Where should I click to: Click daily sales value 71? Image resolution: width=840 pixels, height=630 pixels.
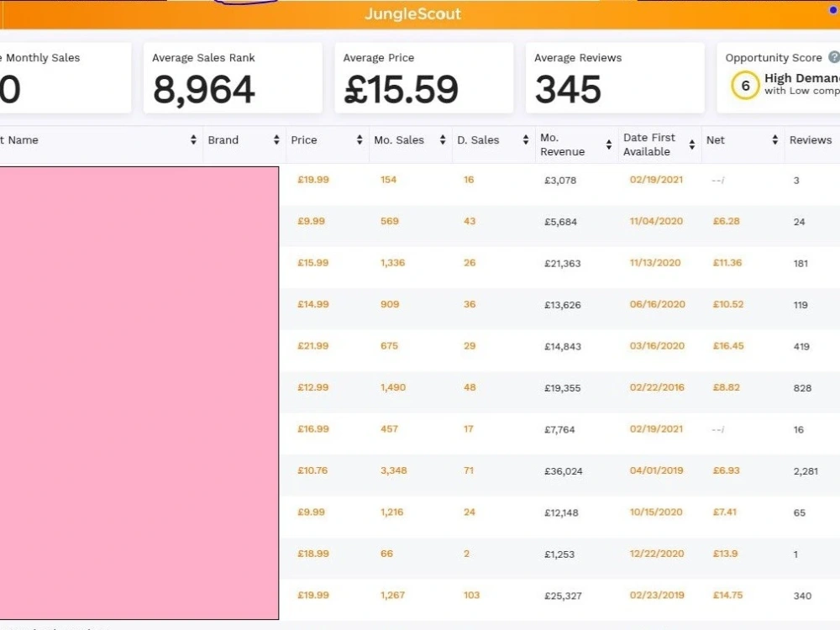468,470
